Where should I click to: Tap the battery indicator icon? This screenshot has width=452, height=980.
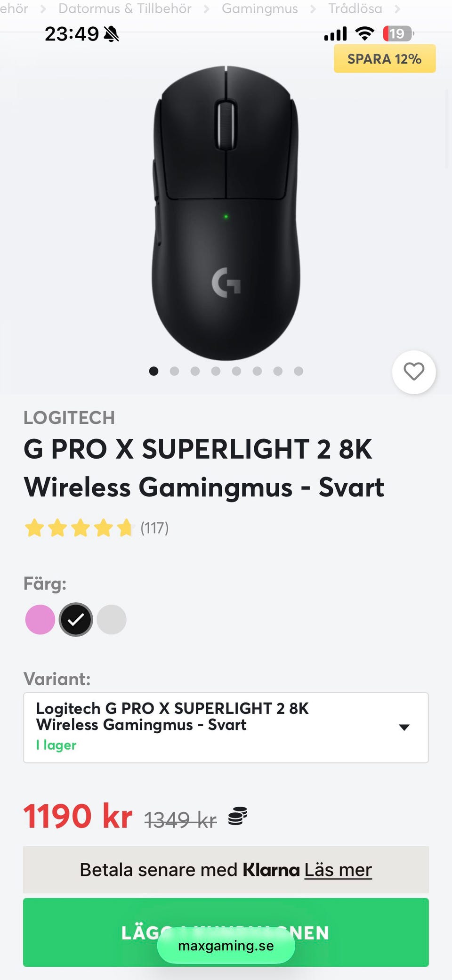coord(398,33)
